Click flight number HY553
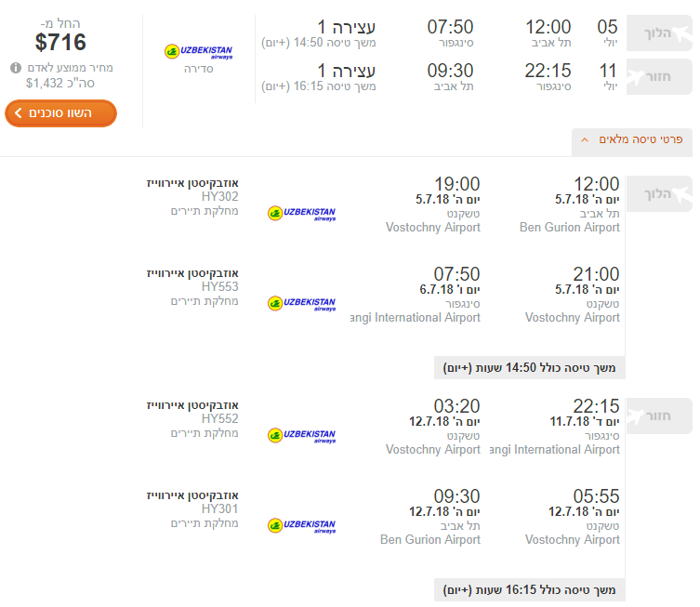Viewport: 700px width, 607px height. (219, 286)
